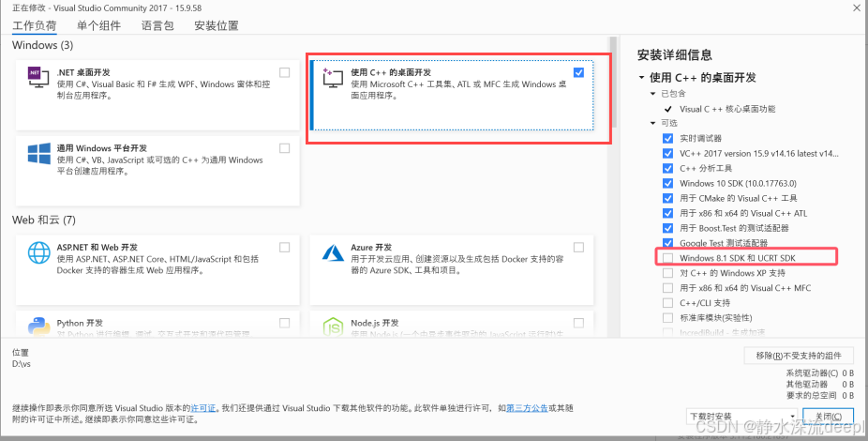
Task: Switch to the 工作负荷 tab
Action: click(35, 25)
